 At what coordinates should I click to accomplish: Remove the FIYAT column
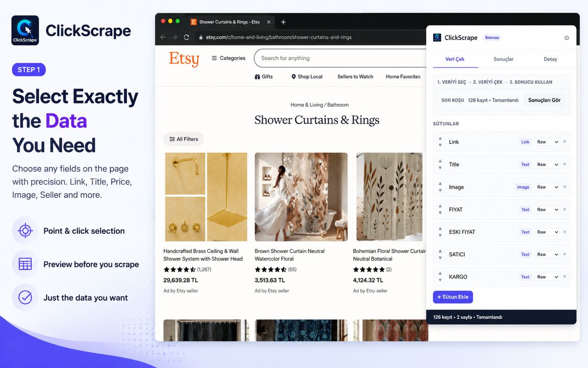565,209
